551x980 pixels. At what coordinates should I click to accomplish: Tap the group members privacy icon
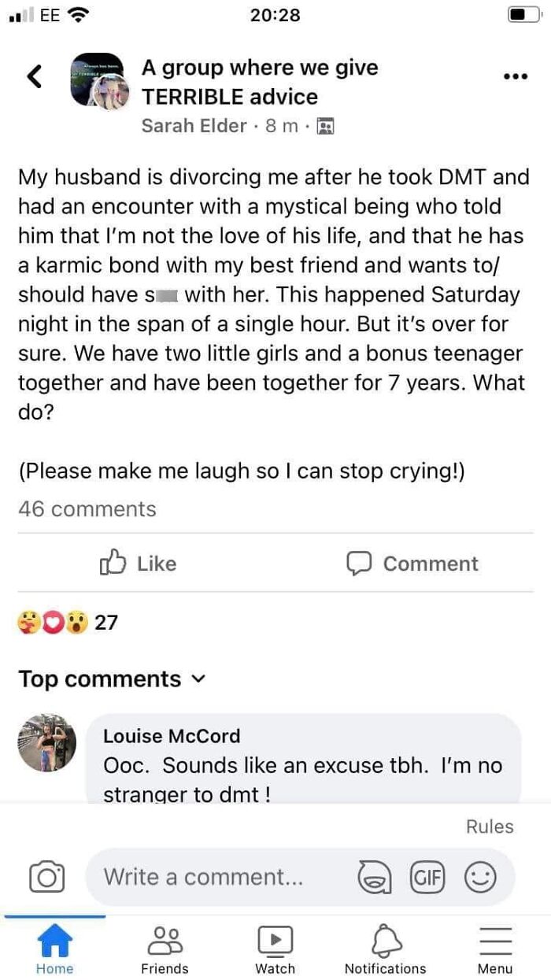coord(325,126)
